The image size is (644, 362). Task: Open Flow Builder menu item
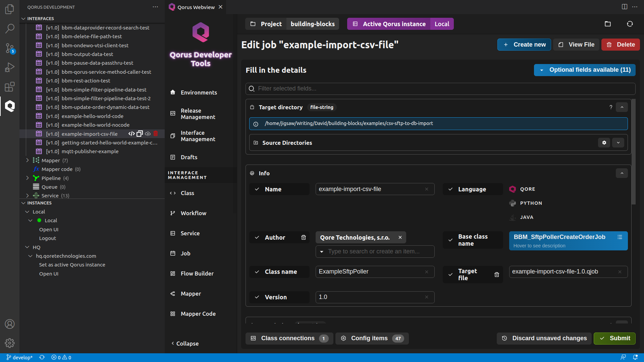[197, 274]
